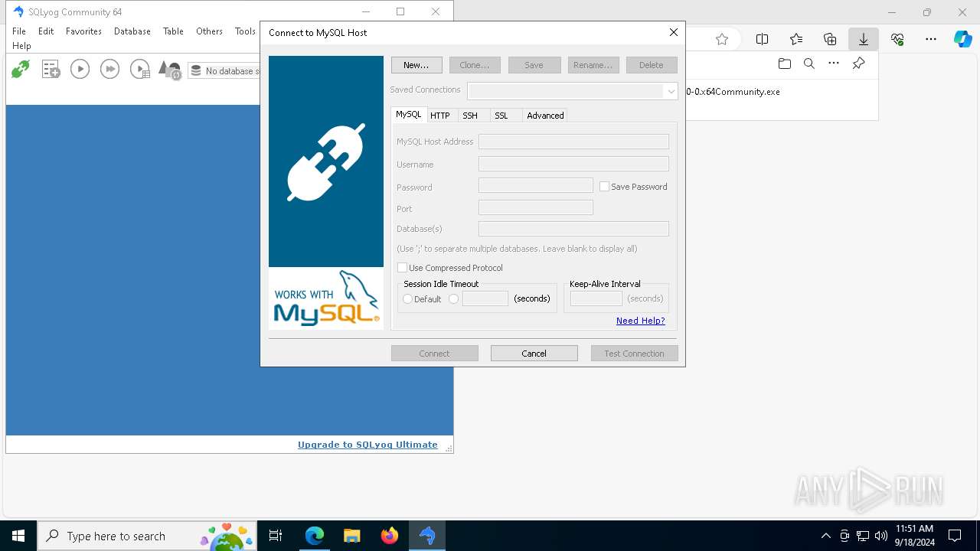This screenshot has width=980, height=551.
Task: Click the new connection icon in SQLyog toolbar
Action: (21, 69)
